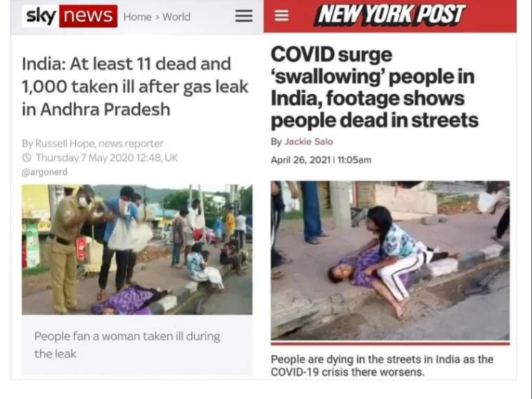Screen dimensions: 532x399
Task: Click the New York Post logo
Action: pos(391,15)
